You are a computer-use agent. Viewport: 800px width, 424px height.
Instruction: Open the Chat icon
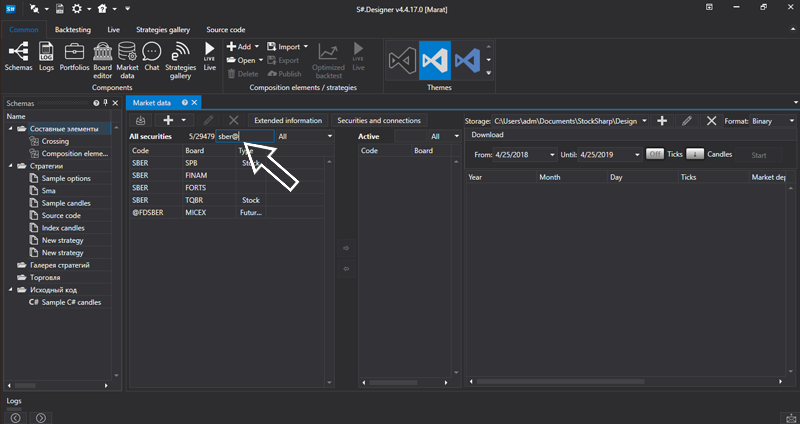[152, 56]
